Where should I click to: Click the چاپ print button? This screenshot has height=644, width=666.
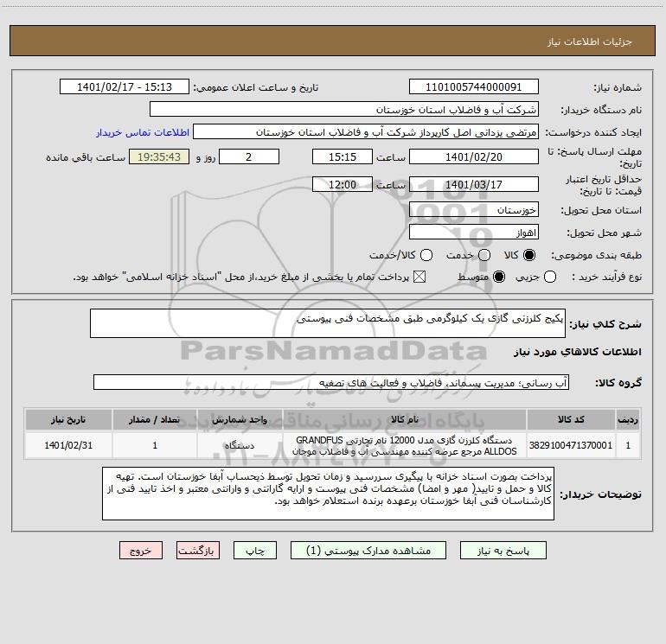pos(255,551)
